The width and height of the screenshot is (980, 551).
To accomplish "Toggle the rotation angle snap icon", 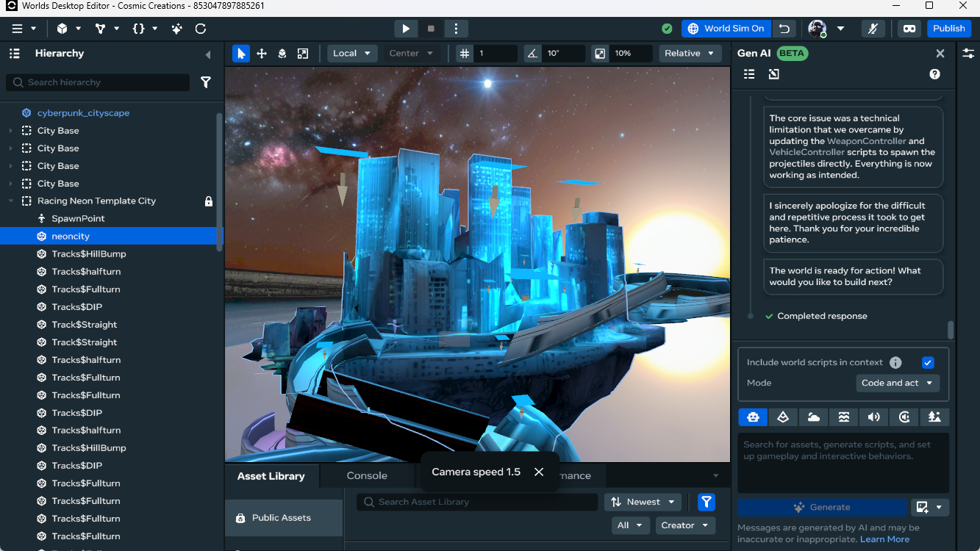I will click(532, 54).
